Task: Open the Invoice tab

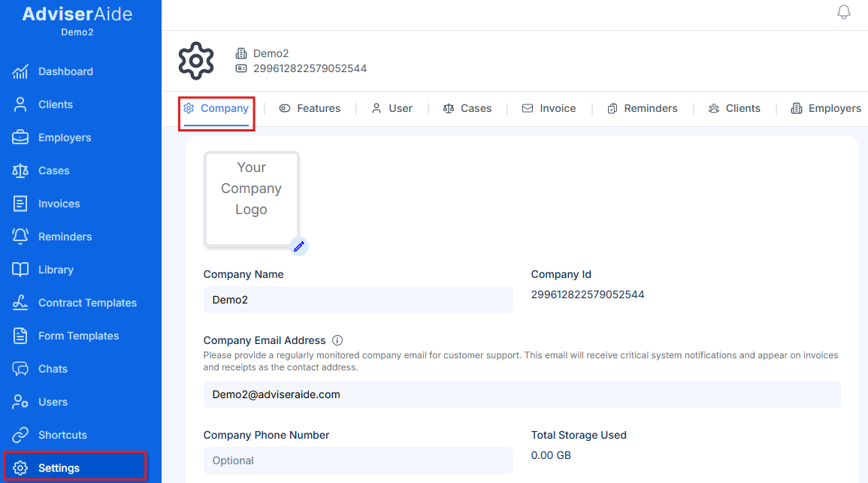Action: coord(549,108)
